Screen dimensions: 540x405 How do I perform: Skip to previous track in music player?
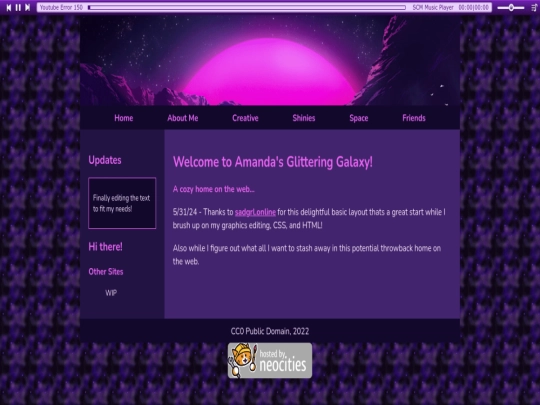click(x=9, y=8)
